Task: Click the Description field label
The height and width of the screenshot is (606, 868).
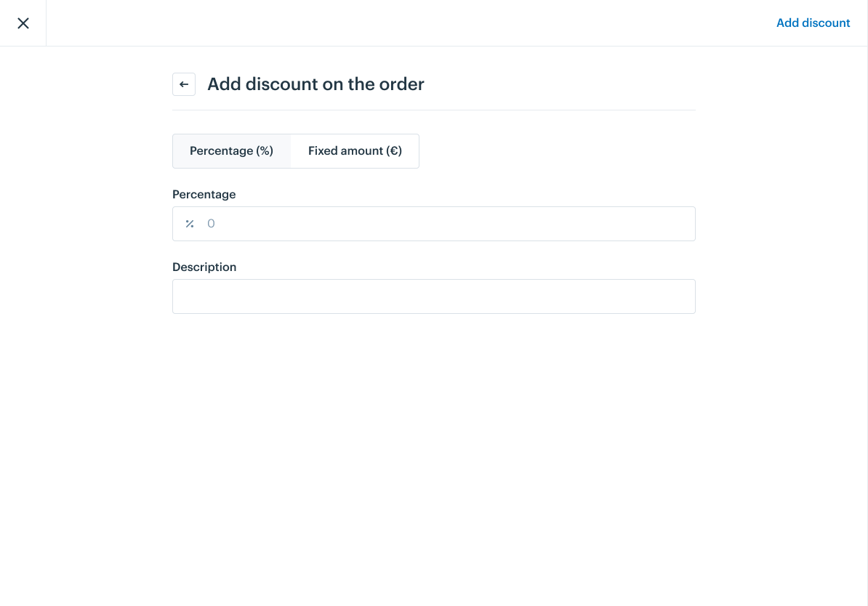Action: [204, 267]
